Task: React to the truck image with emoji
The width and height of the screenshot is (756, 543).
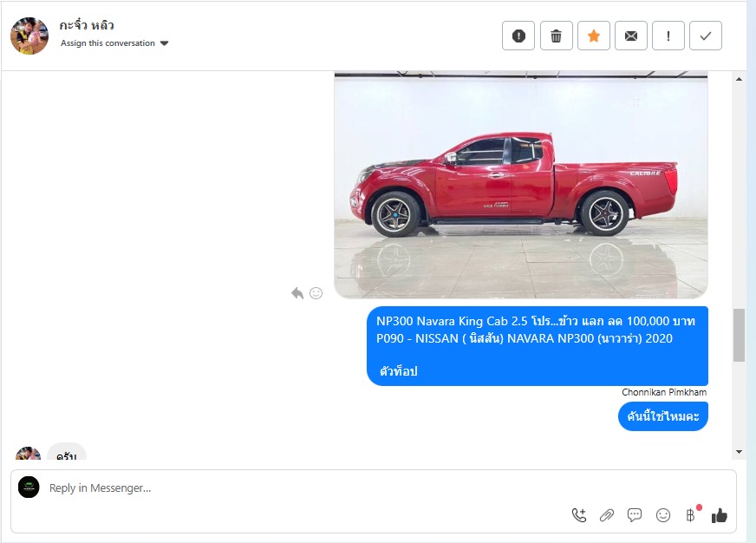Action: pos(316,292)
